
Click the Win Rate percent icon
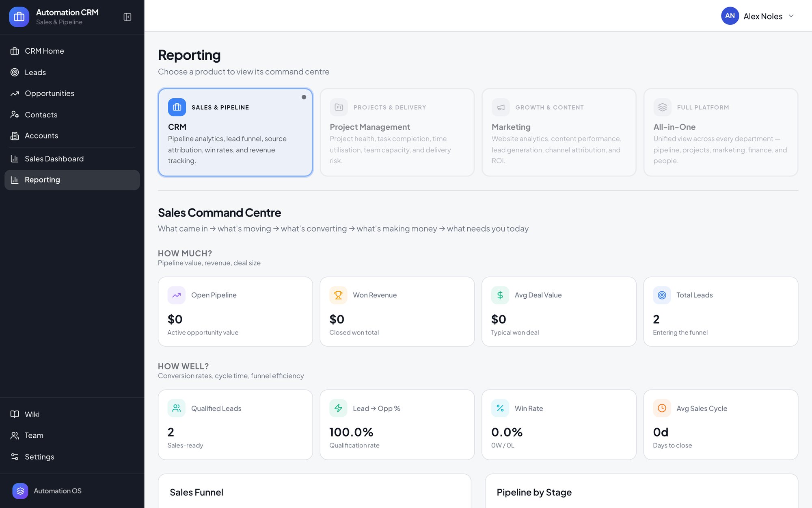500,408
